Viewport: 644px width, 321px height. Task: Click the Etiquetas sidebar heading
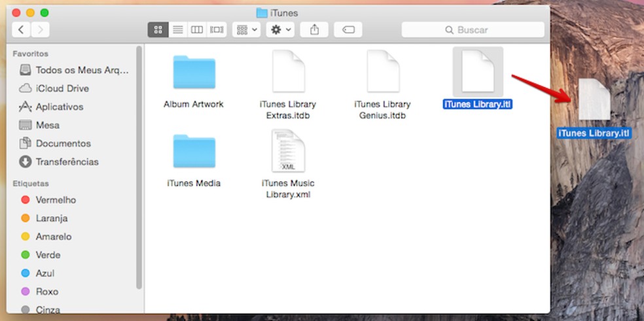[x=30, y=184]
